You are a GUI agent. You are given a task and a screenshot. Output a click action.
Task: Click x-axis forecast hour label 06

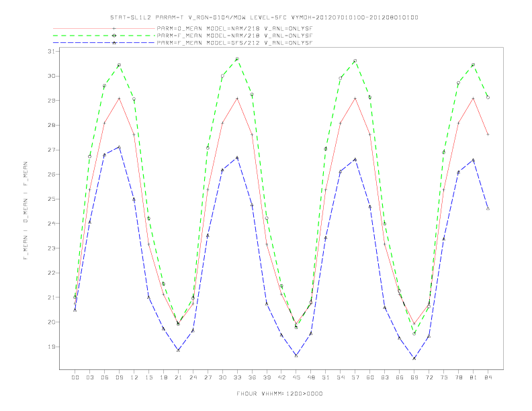click(105, 377)
